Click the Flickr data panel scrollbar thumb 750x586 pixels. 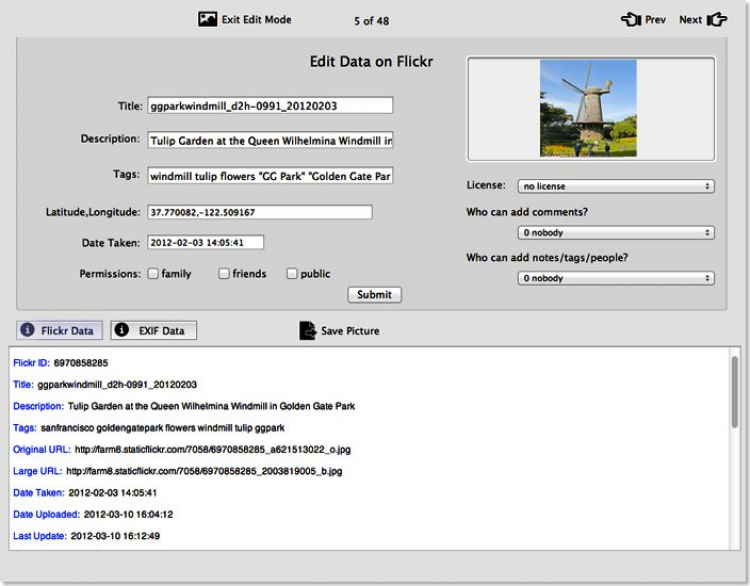tap(734, 392)
